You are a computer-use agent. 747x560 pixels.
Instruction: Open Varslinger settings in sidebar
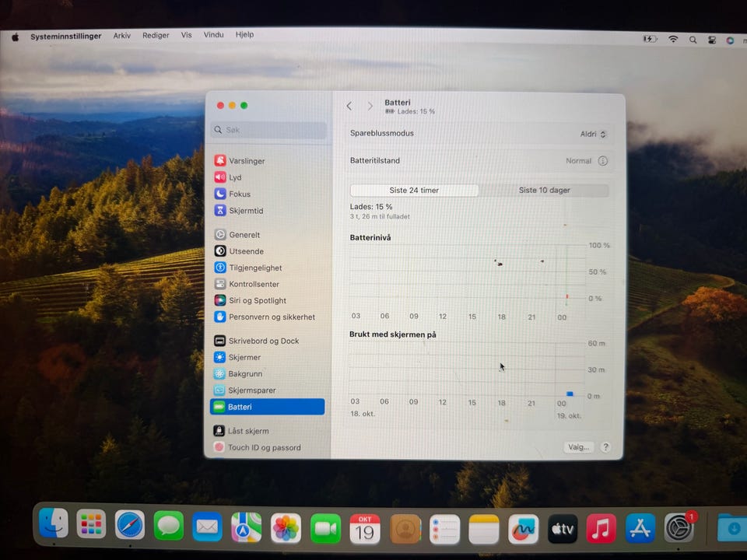240,160
